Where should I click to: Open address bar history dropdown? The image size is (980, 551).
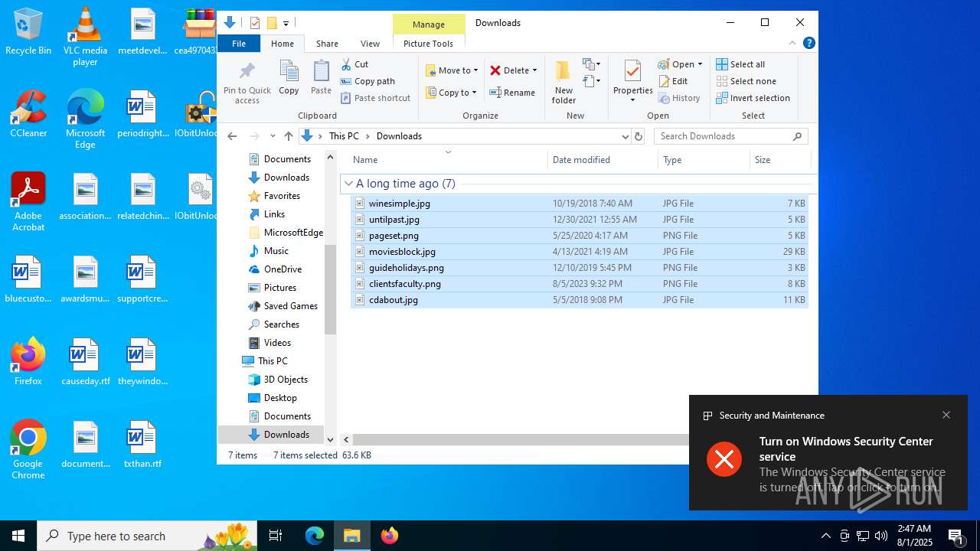click(x=625, y=136)
